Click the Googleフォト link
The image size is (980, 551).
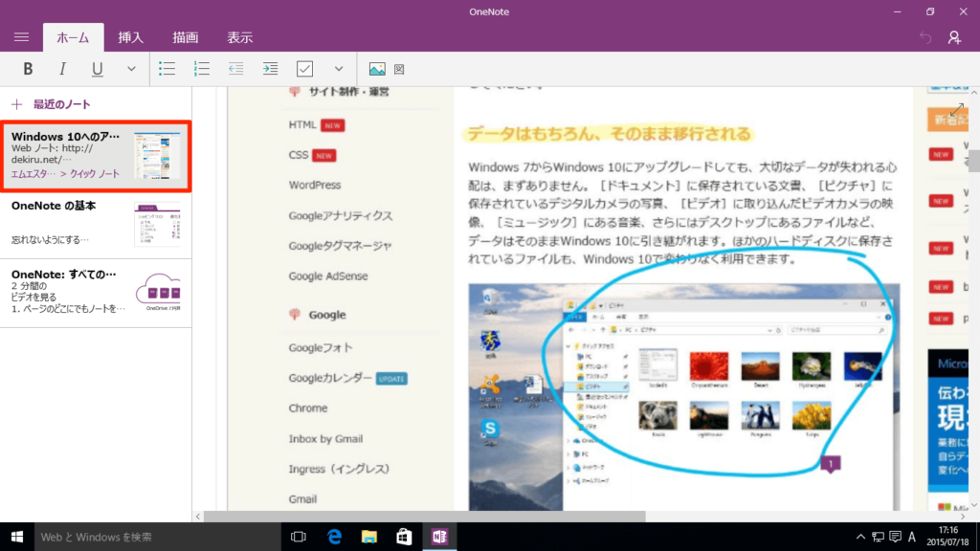click(321, 347)
